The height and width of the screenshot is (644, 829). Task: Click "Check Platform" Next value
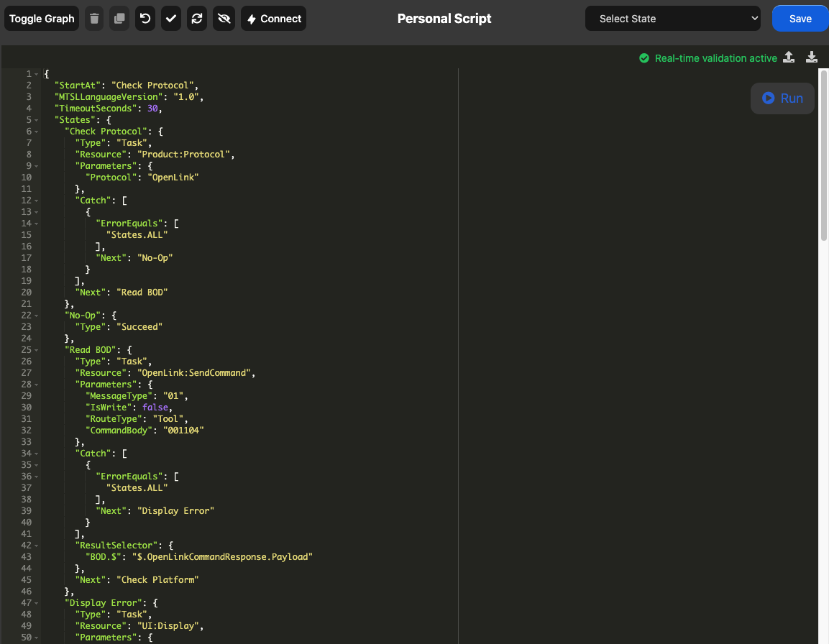(x=157, y=580)
